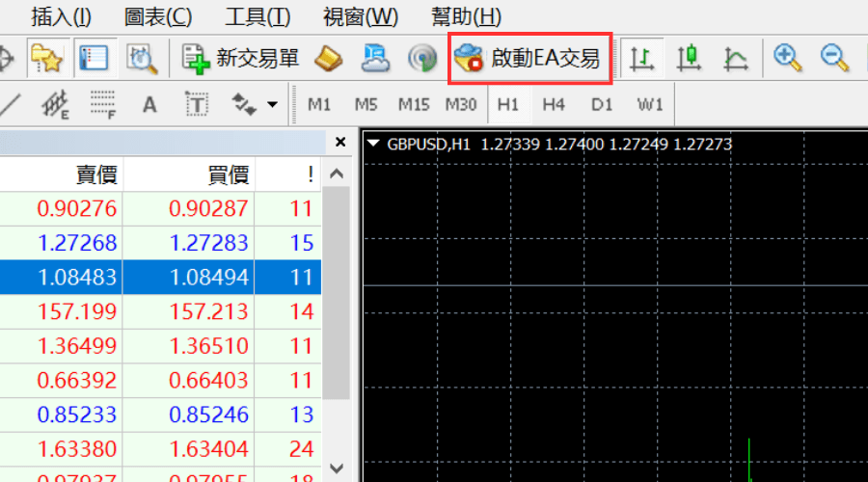Select the trendline drawing tool
Image resolution: width=868 pixels, height=482 pixels.
[x=10, y=104]
